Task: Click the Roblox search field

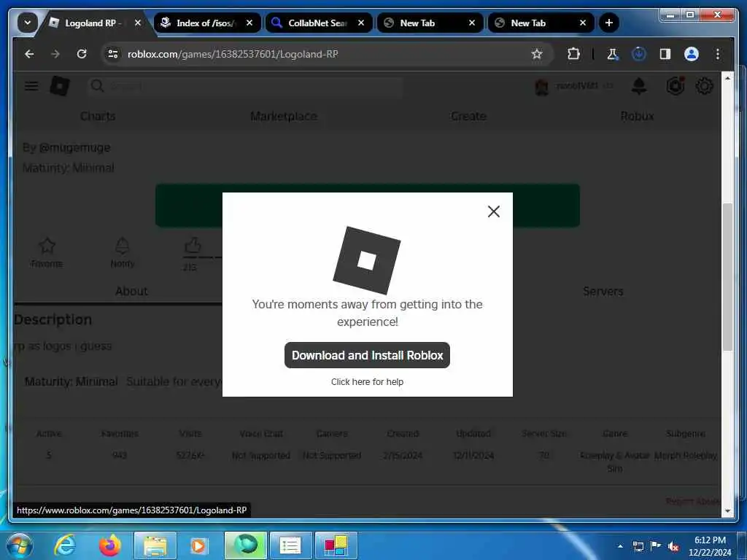Action: [245, 86]
